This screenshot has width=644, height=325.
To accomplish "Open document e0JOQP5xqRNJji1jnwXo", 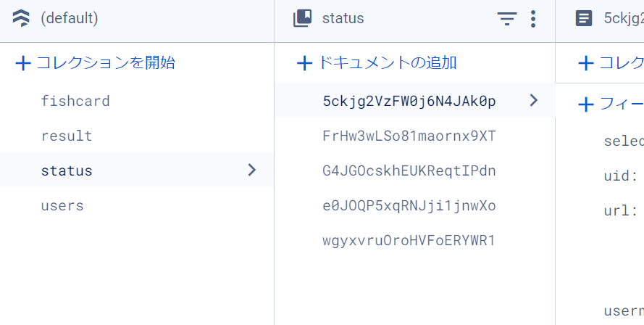I will pos(409,205).
